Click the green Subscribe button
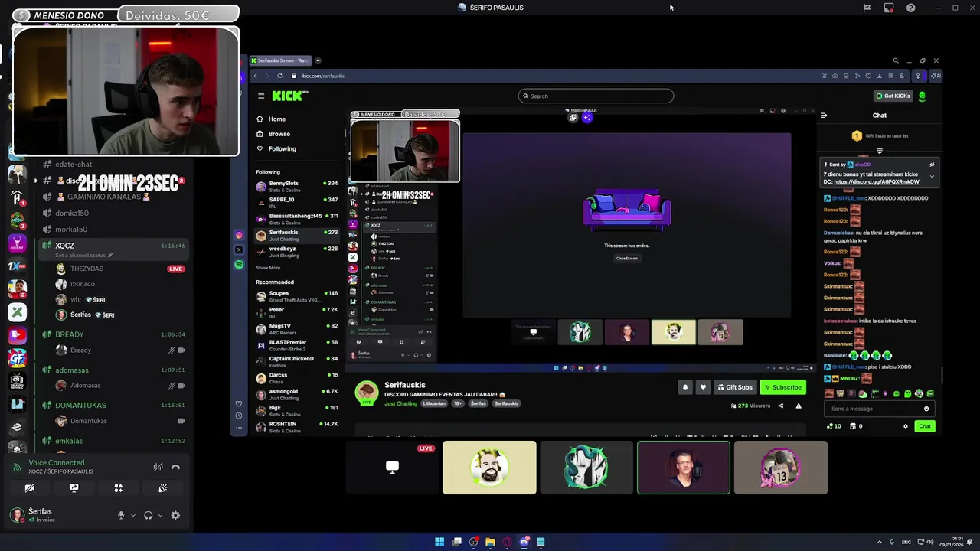The image size is (980, 551). [782, 387]
